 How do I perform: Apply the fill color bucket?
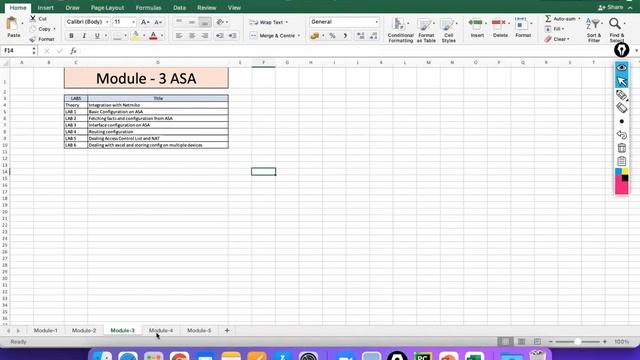136,36
